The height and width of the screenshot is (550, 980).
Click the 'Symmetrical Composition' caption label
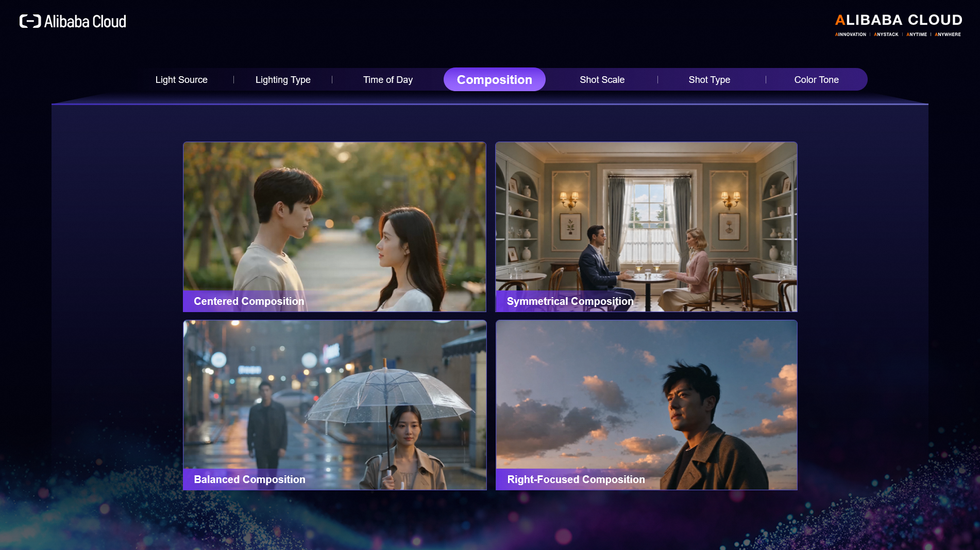(x=570, y=301)
